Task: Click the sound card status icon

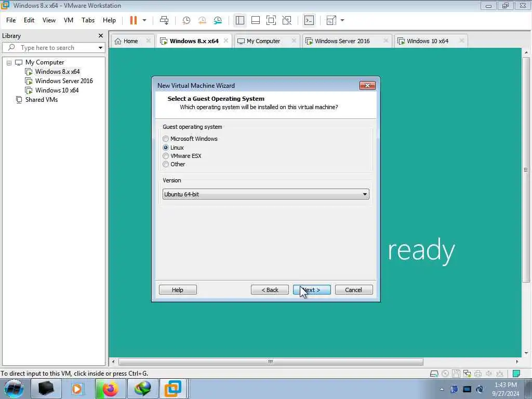Action: (x=488, y=374)
